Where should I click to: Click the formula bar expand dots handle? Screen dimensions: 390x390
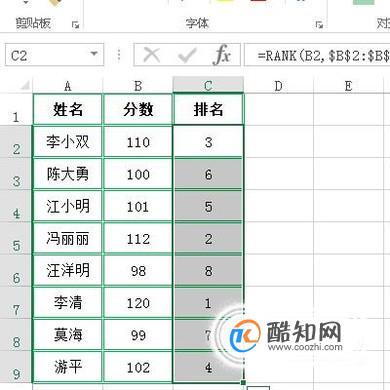tap(119, 55)
